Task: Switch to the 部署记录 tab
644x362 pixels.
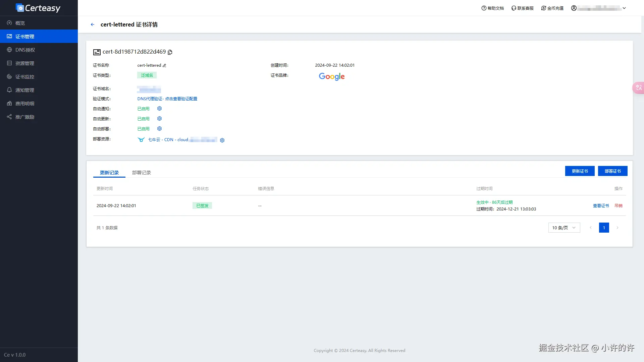Action: coord(141,172)
